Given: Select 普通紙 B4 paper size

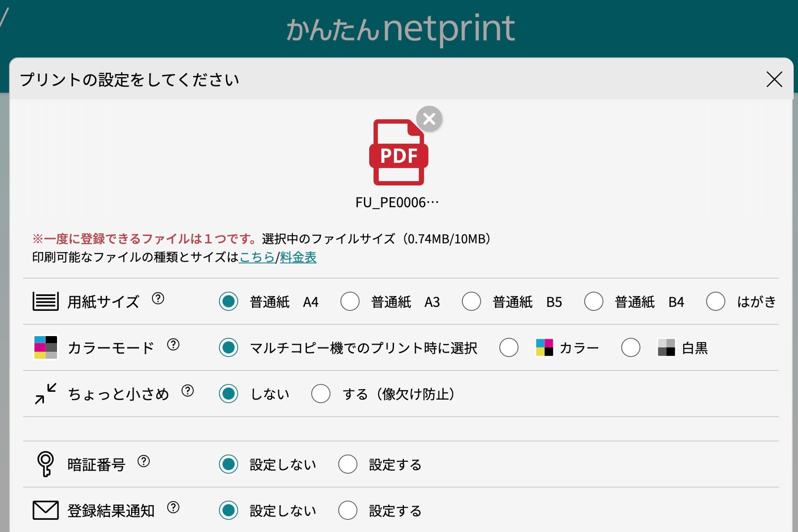Looking at the screenshot, I should (594, 301).
